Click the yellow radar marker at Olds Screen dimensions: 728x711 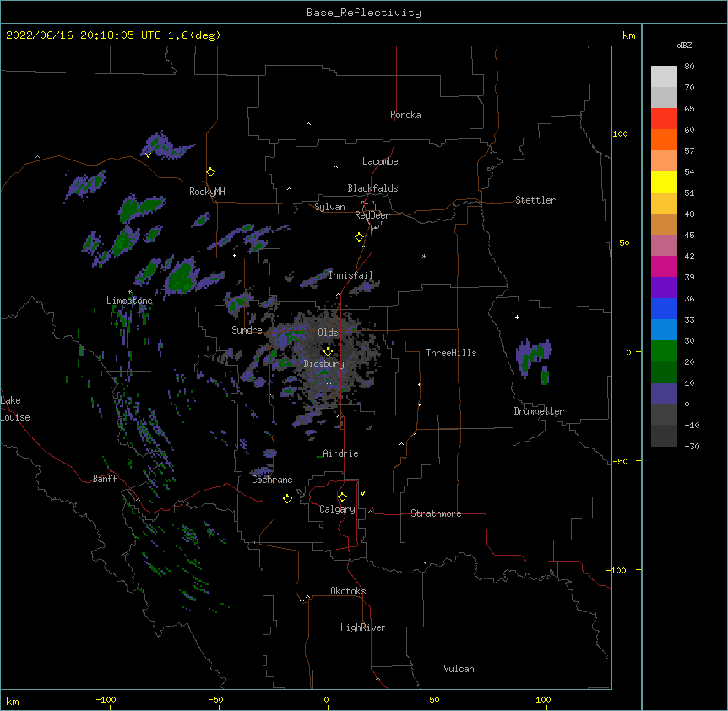coord(328,352)
